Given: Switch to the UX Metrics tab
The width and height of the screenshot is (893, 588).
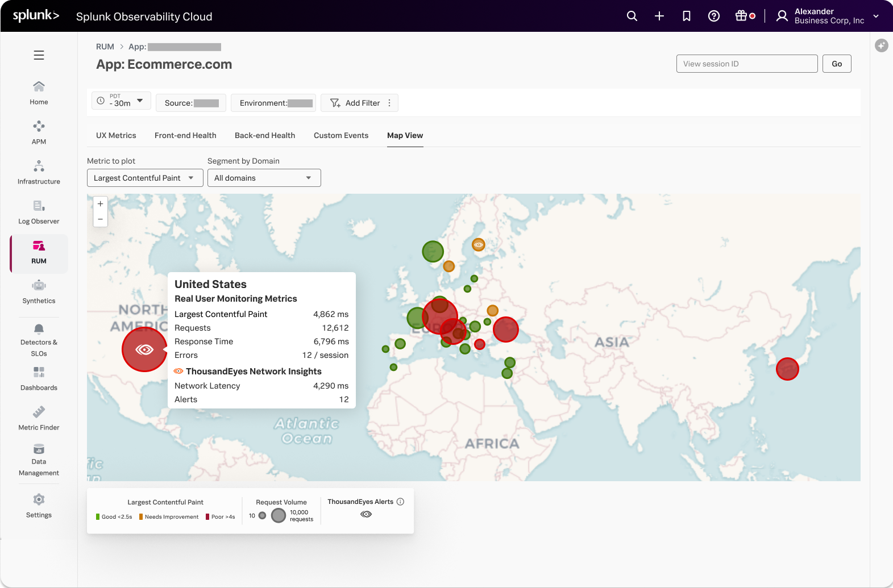Looking at the screenshot, I should click(116, 135).
